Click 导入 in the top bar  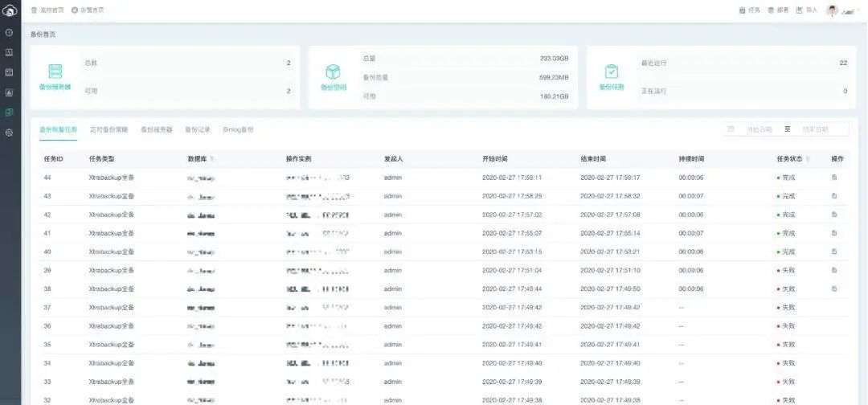[806, 10]
